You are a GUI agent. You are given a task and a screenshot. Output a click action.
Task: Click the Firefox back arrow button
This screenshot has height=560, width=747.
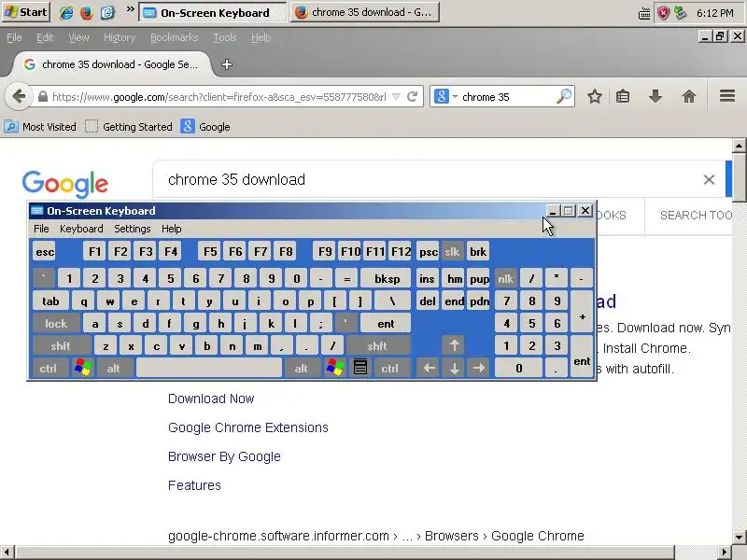click(x=19, y=97)
